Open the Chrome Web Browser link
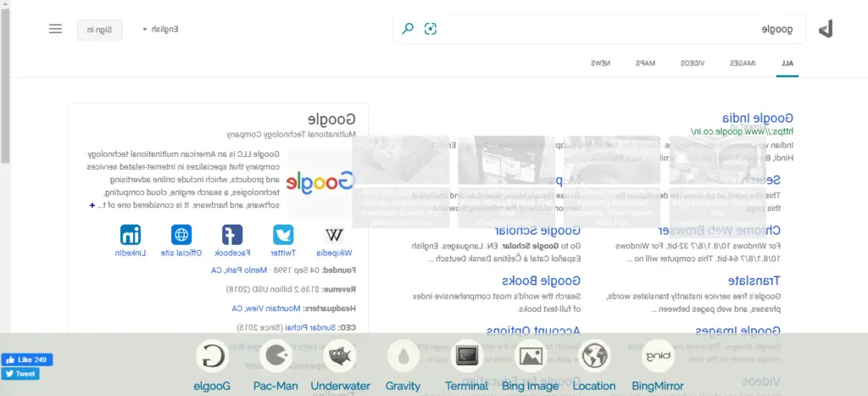 pyautogui.click(x=720, y=231)
